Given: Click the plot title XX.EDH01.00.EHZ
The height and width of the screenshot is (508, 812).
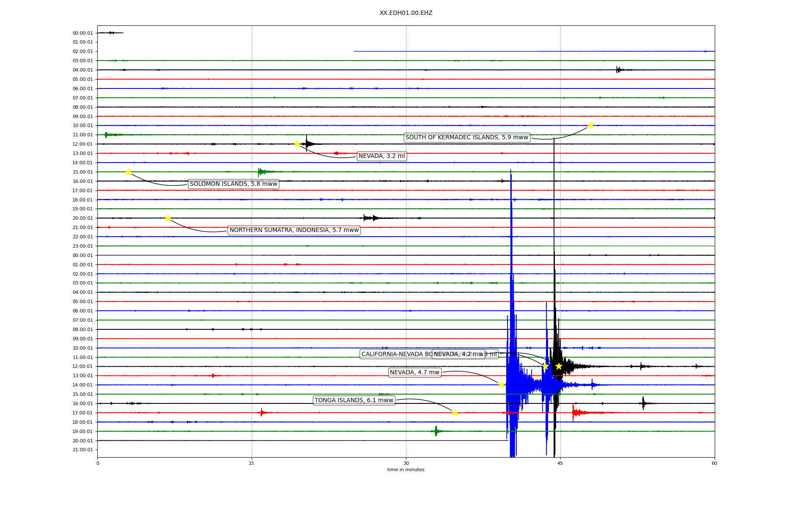Looking at the screenshot, I should (406, 13).
